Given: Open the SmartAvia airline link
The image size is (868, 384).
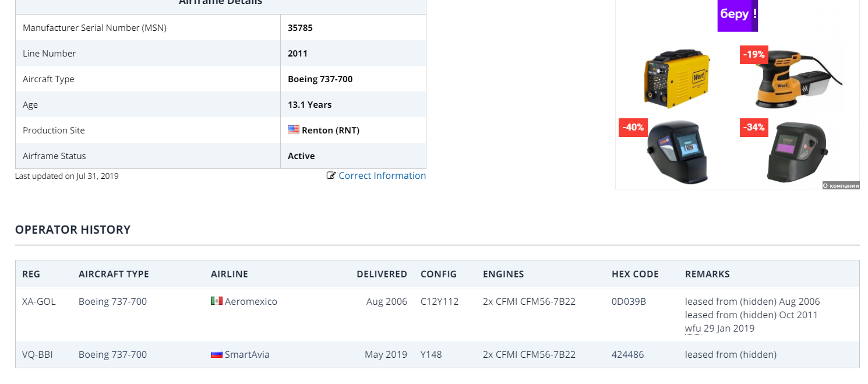Looking at the screenshot, I should point(247,354).
